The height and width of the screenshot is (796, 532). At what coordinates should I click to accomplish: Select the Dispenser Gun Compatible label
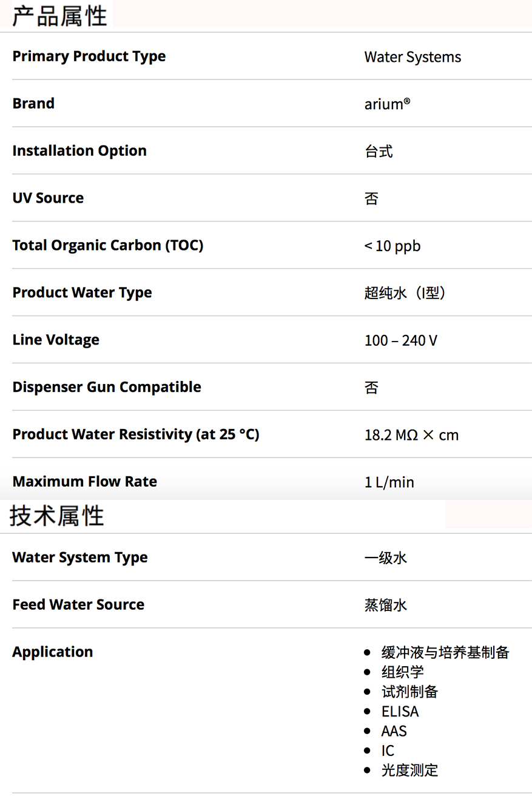(x=107, y=388)
